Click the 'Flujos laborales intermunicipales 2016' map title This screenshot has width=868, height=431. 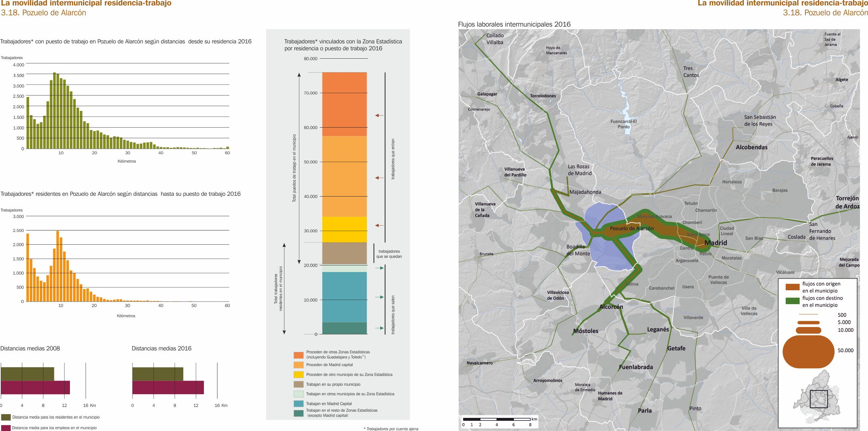[x=514, y=24]
